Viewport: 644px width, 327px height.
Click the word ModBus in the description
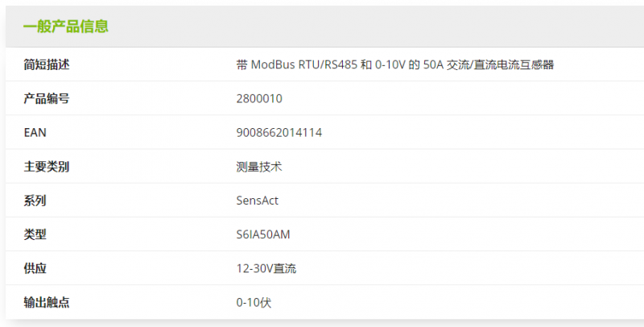(x=275, y=64)
